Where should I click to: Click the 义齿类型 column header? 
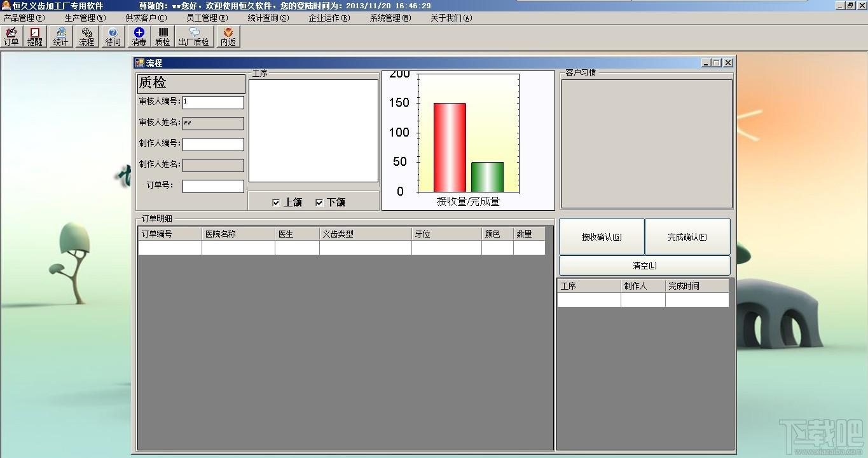[366, 234]
